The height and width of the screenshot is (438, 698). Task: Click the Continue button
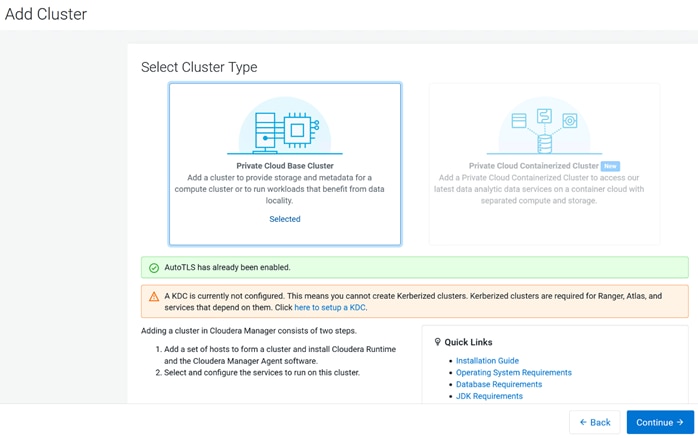click(x=660, y=422)
